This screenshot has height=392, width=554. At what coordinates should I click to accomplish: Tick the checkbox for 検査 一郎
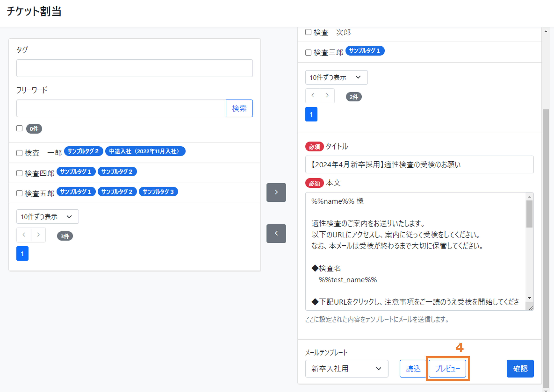(19, 153)
